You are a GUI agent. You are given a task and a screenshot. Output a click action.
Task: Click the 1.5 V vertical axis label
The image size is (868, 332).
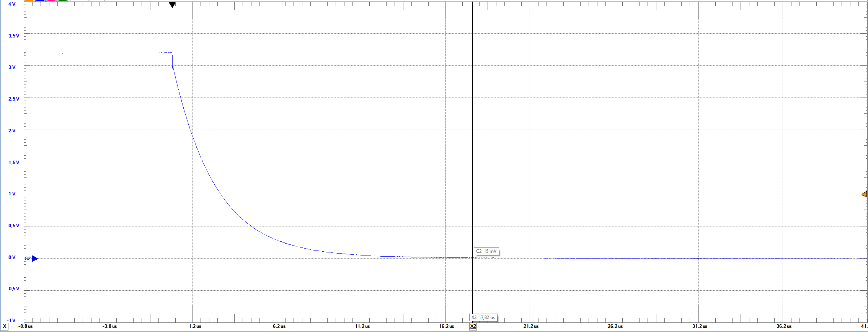click(14, 163)
